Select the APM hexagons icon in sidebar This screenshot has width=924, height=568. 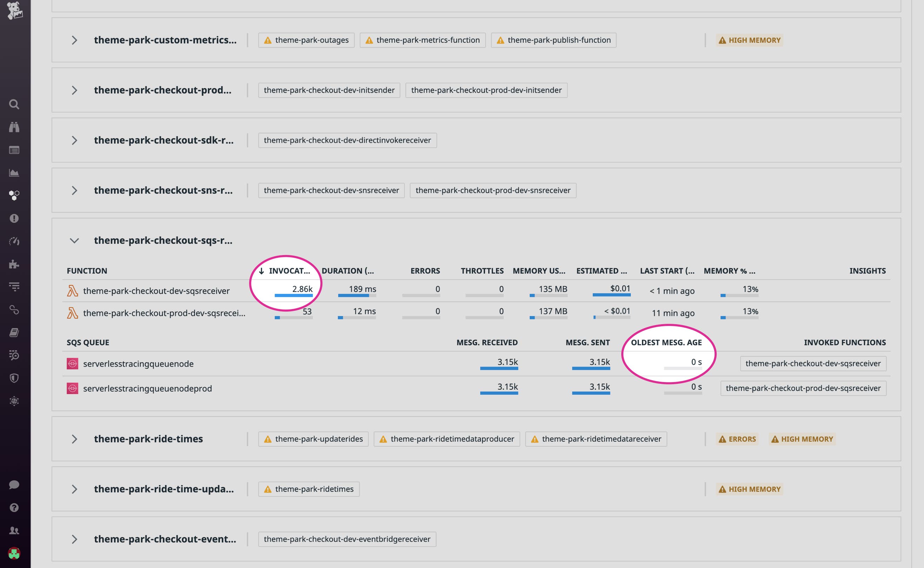click(x=14, y=195)
